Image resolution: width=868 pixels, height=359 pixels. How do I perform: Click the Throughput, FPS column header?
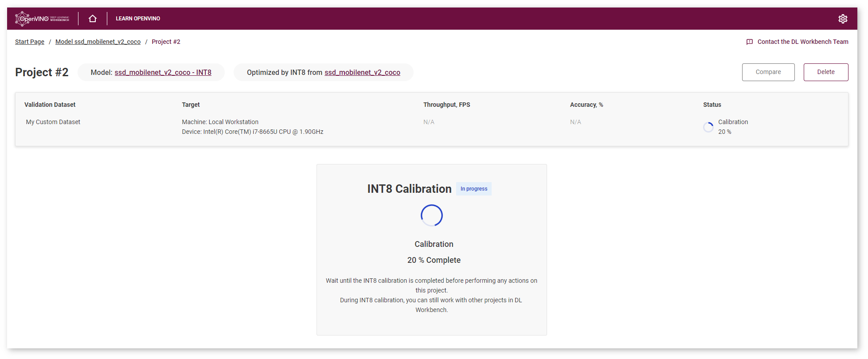(446, 105)
